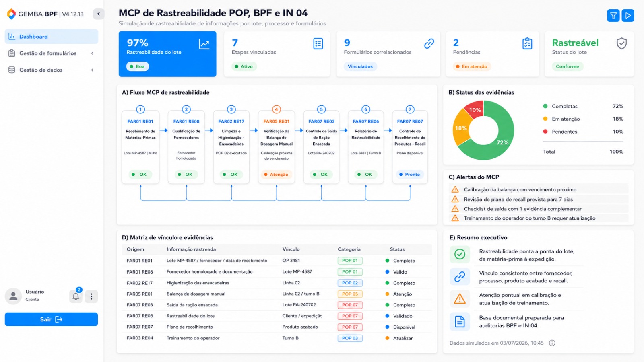
Task: Expand Gestão de formulários chevron
Action: (x=92, y=53)
